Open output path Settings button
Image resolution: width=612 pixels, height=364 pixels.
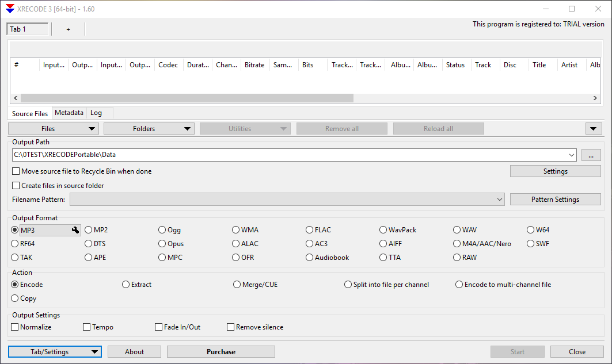[556, 171]
